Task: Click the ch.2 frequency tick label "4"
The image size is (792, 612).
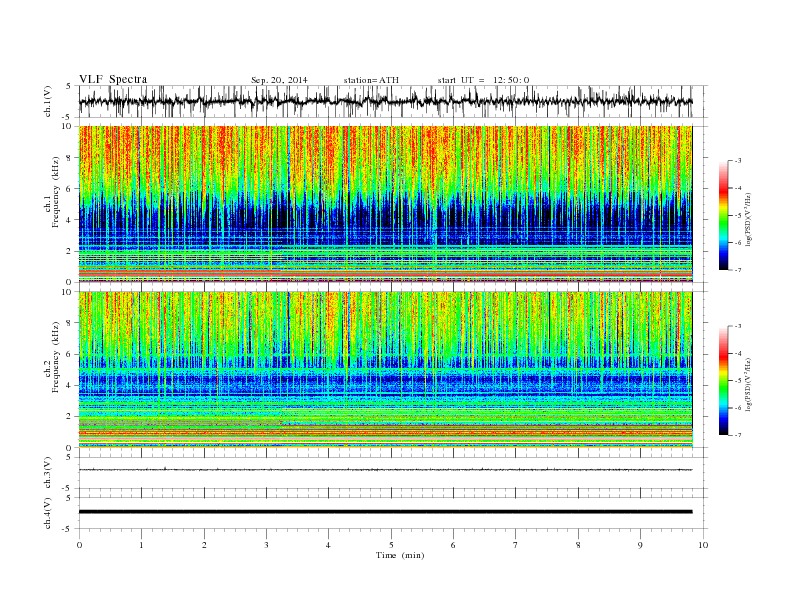Action: point(70,385)
